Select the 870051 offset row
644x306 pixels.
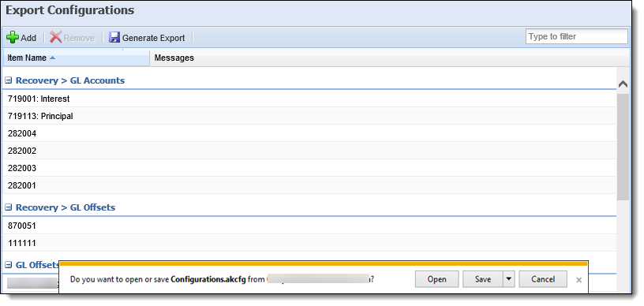(x=309, y=226)
